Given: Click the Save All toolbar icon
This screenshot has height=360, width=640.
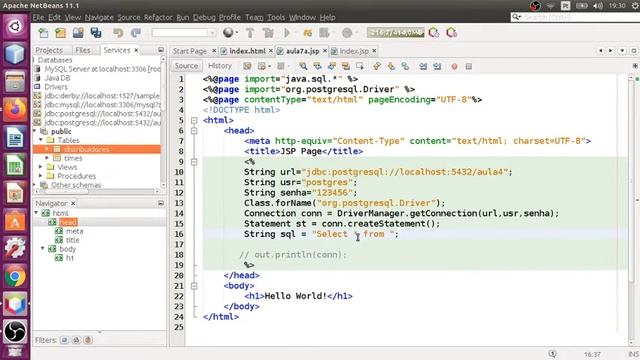Looking at the screenshot, I should pos(96,33).
